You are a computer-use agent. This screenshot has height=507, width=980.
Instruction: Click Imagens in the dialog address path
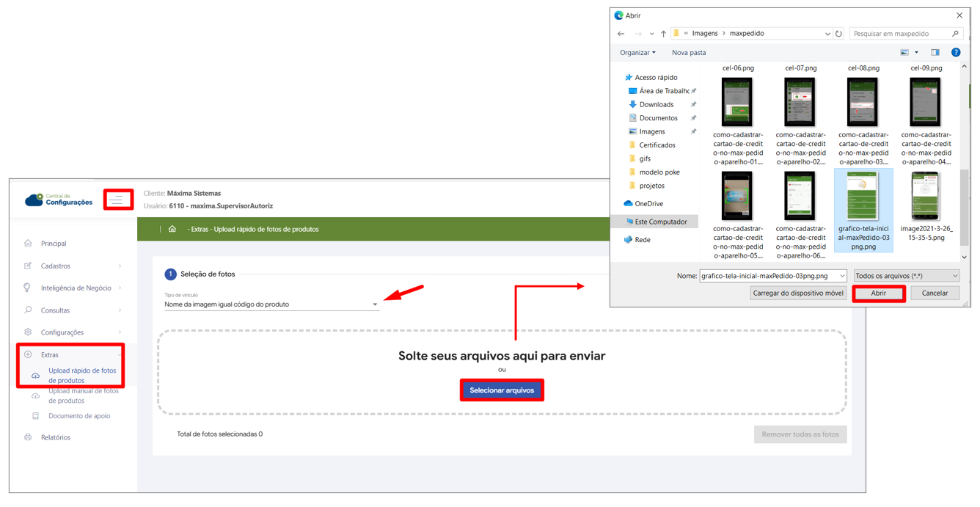[704, 34]
